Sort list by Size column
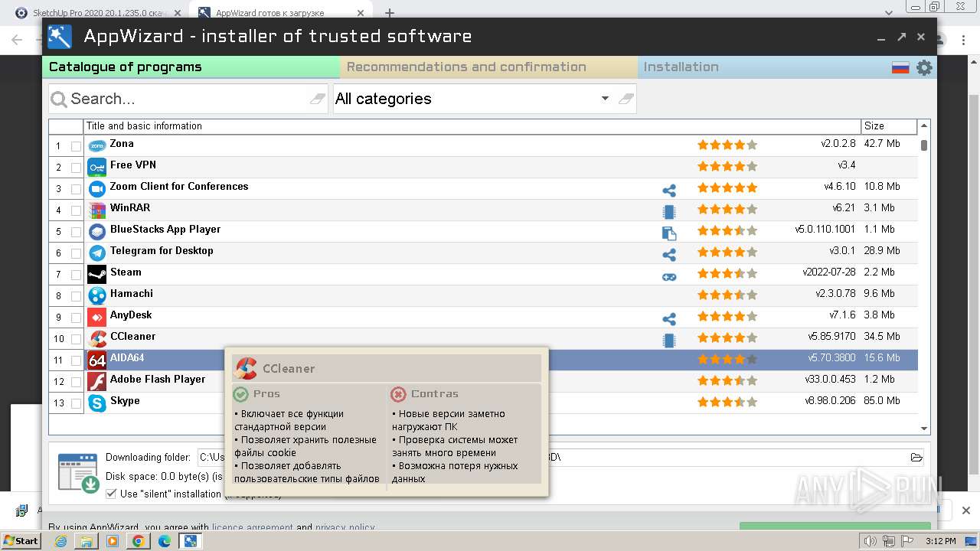 [889, 126]
